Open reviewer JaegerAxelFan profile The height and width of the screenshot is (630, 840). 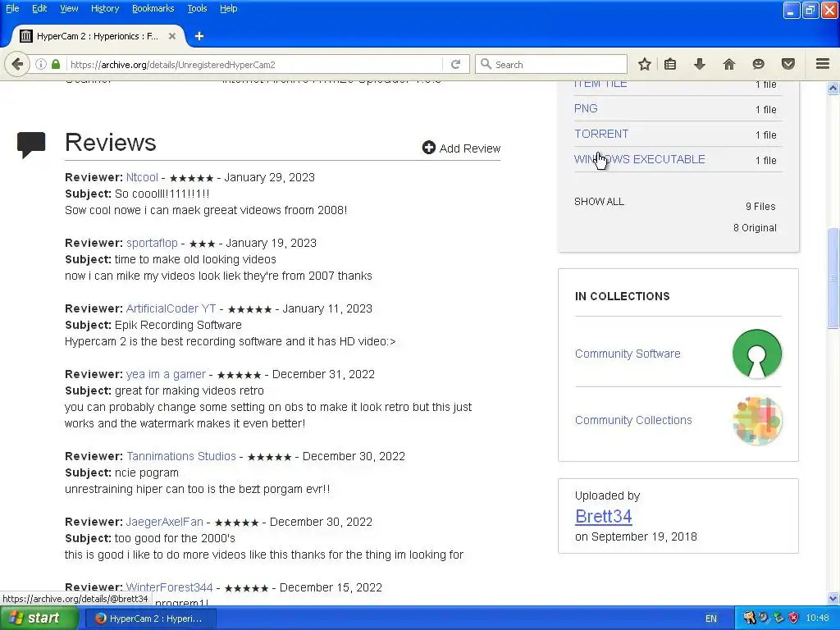164,522
